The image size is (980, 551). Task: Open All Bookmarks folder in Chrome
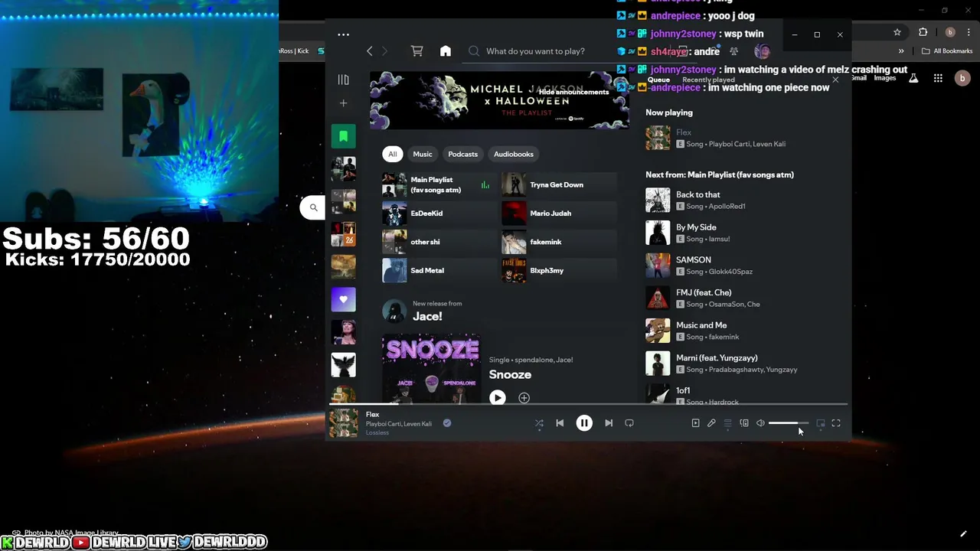[947, 51]
